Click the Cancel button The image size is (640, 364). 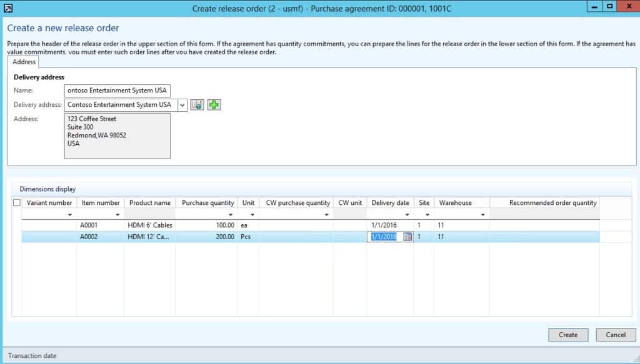616,335
